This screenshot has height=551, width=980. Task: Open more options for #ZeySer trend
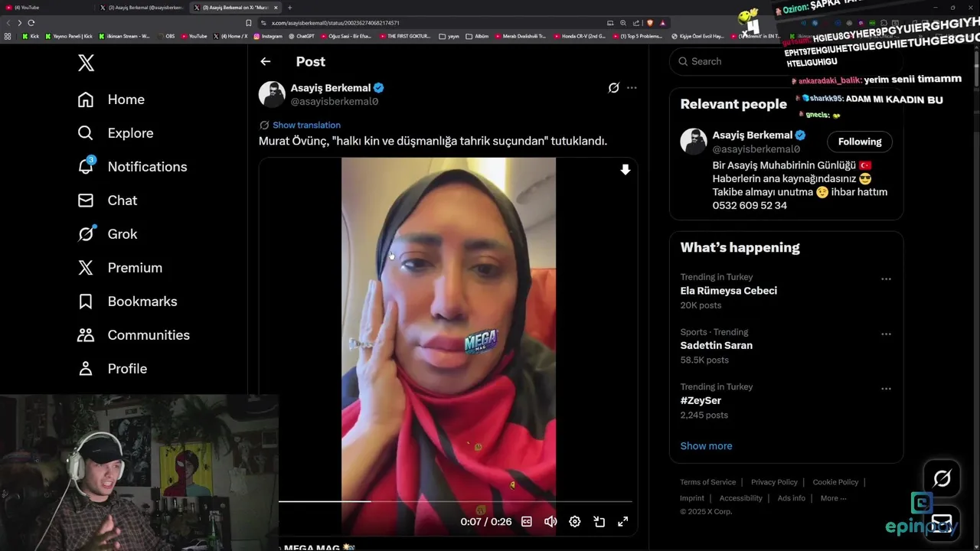886,389
